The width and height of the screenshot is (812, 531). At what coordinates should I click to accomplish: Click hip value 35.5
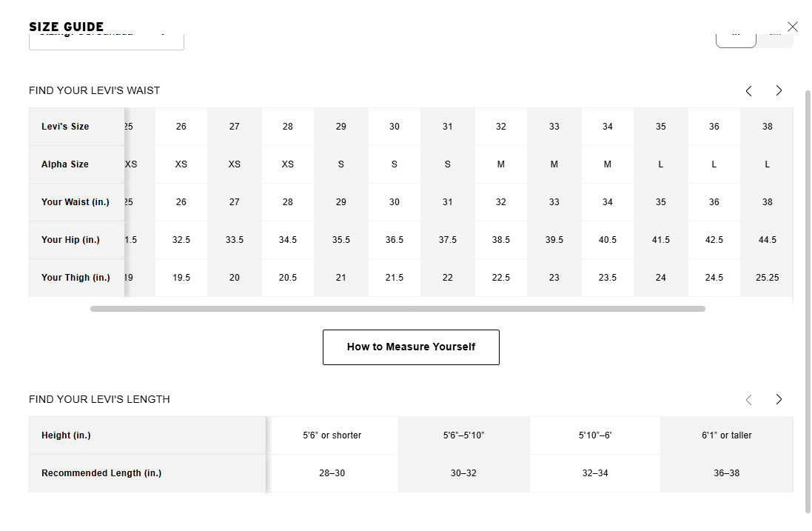(x=341, y=240)
